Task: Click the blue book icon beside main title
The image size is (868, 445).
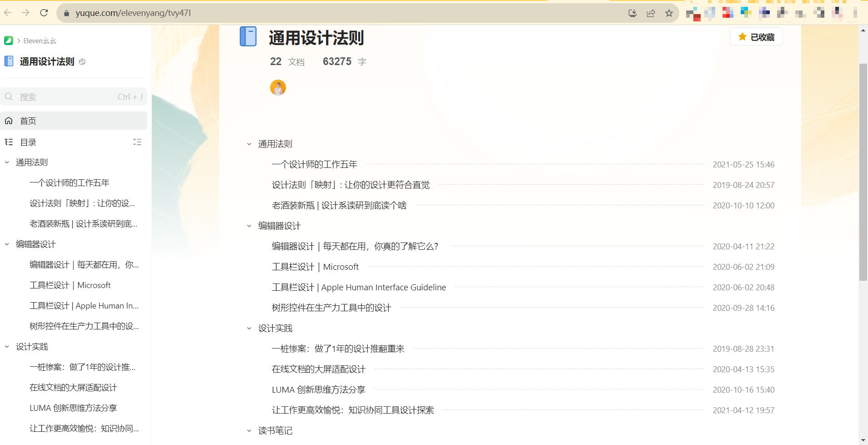Action: click(x=248, y=36)
